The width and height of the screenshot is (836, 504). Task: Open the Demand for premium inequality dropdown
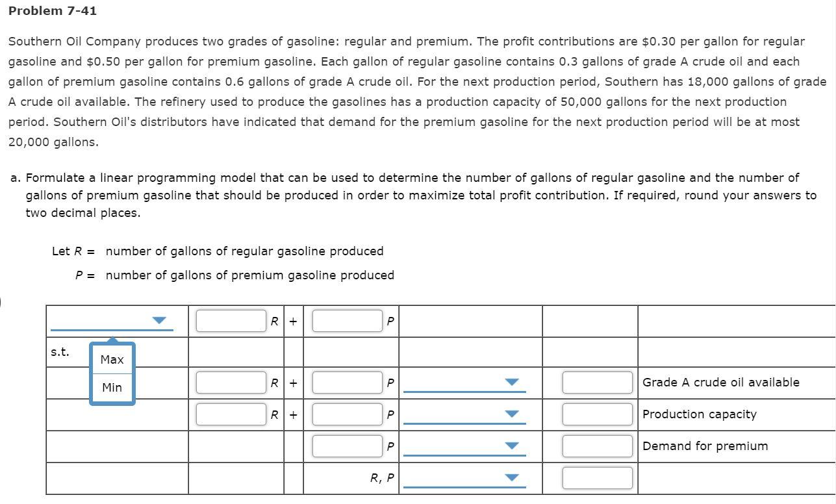(513, 446)
